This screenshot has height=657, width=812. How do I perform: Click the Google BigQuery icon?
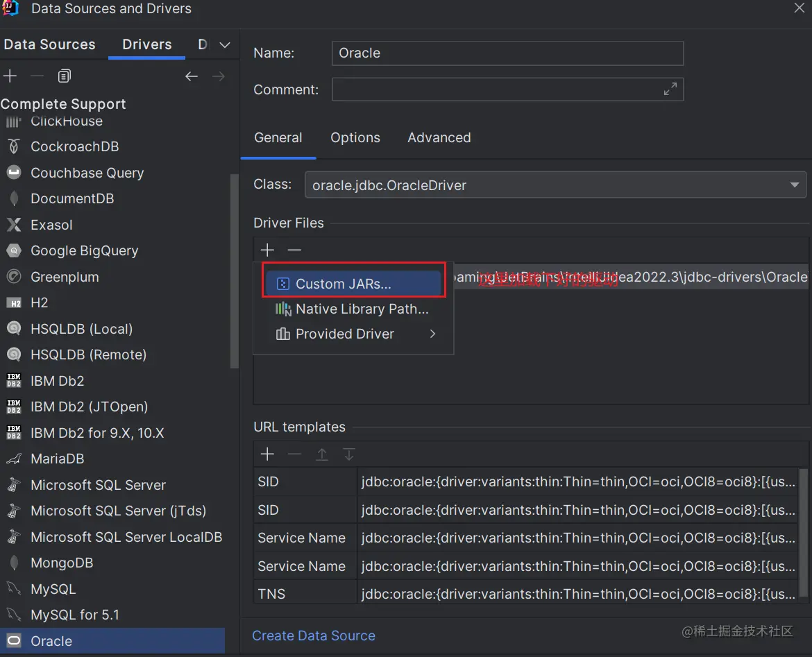pos(14,250)
